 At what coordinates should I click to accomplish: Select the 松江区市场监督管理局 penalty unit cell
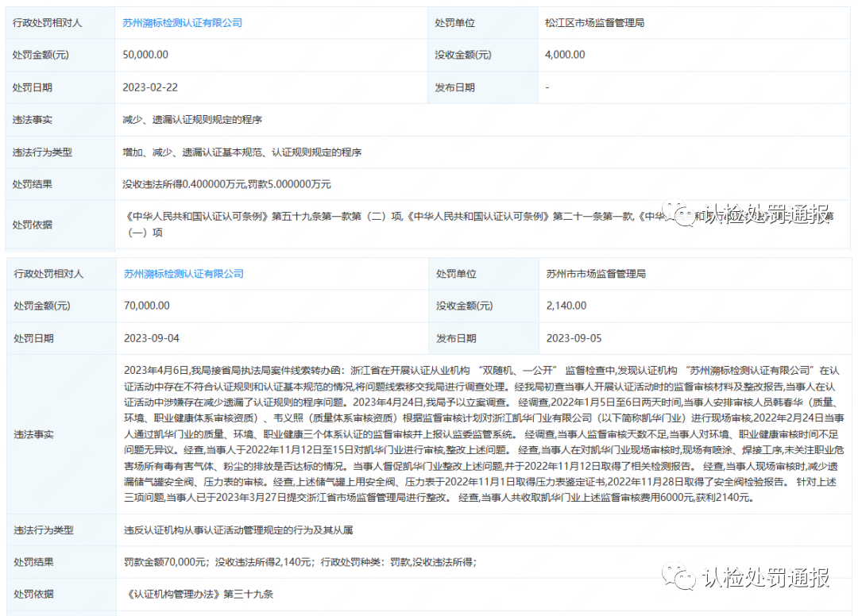coord(589,23)
